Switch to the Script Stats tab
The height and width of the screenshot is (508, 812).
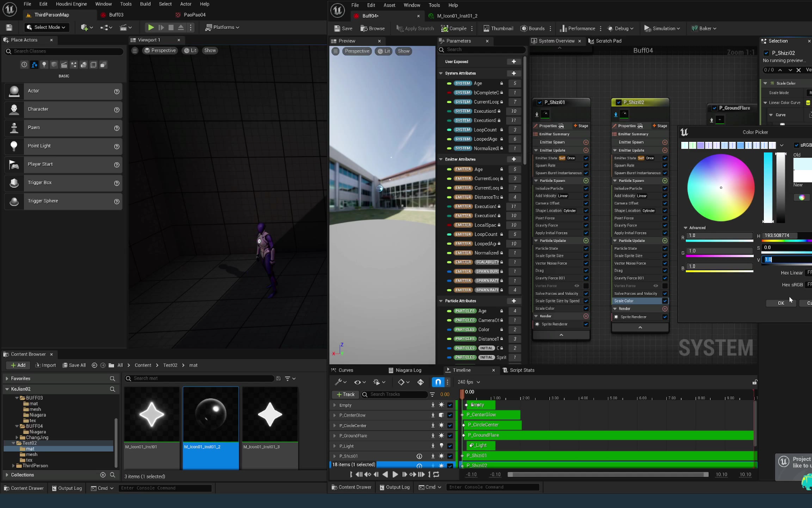(x=518, y=370)
